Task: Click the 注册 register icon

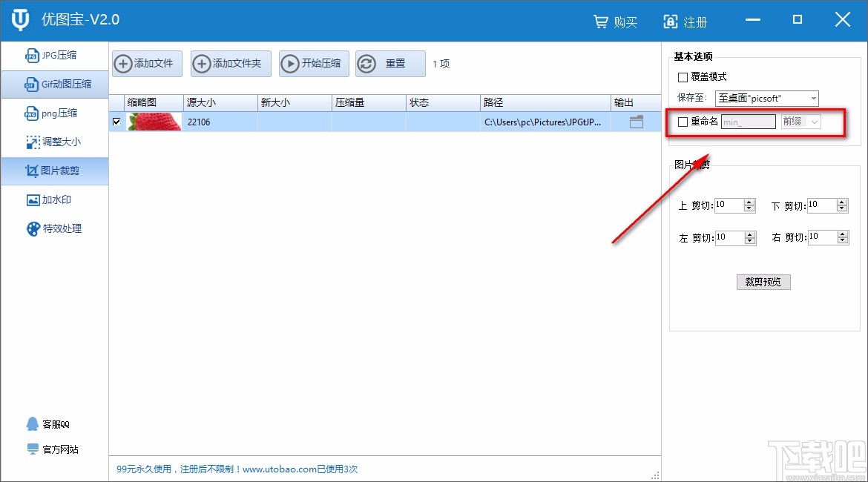Action: coord(671,22)
